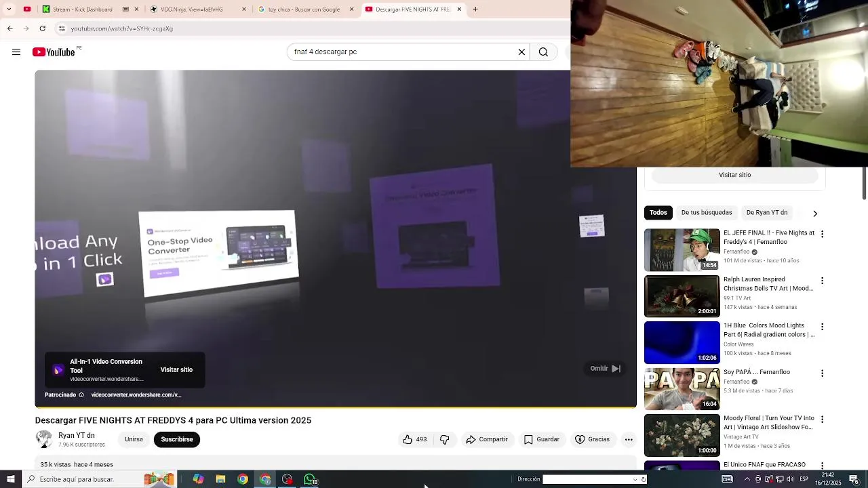Join the channel with Unirse
Viewport: 868px width, 488px height.
click(x=134, y=439)
